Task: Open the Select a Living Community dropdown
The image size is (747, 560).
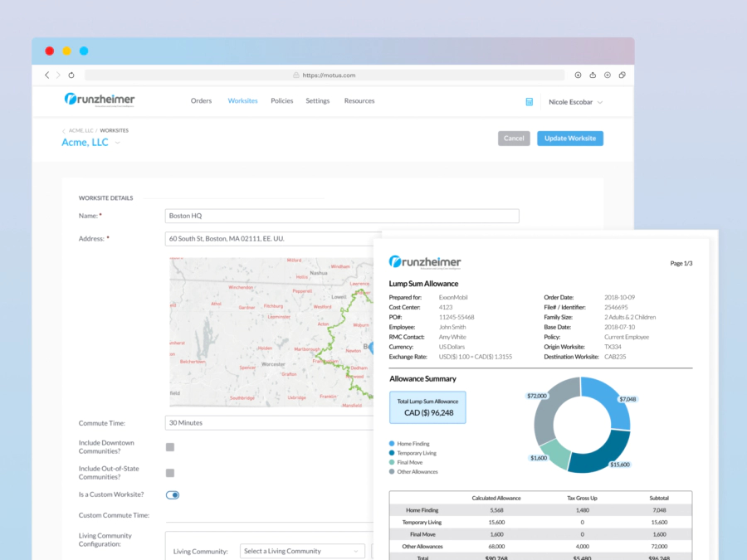Action: pos(302,551)
